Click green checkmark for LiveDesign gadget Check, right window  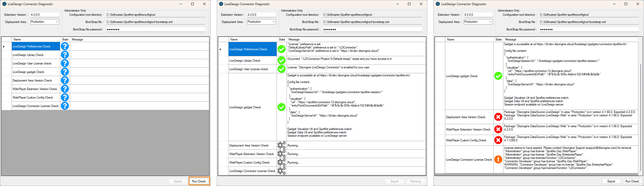(x=498, y=76)
